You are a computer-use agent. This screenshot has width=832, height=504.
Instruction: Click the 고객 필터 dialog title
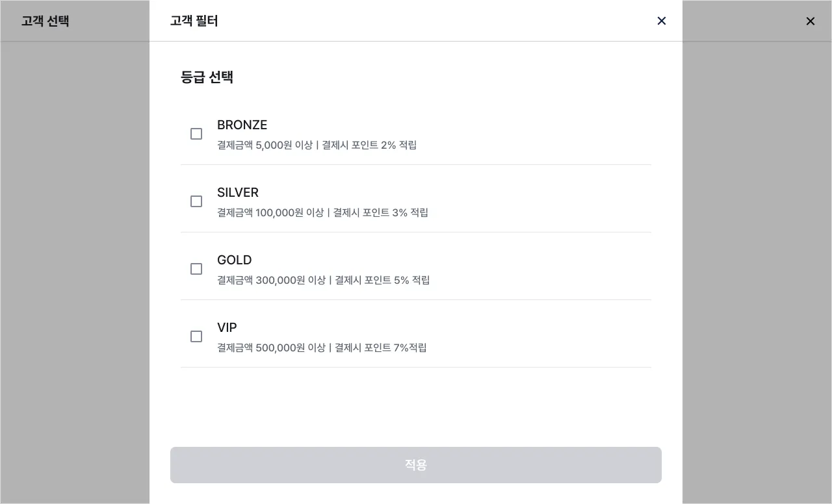coord(194,21)
